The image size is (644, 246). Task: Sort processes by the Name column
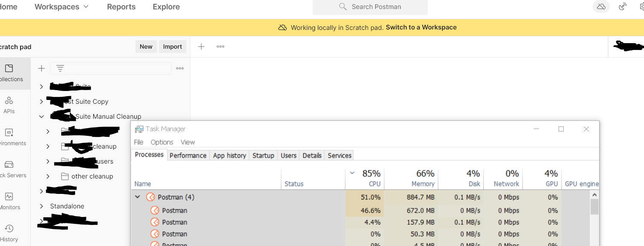pyautogui.click(x=206, y=179)
